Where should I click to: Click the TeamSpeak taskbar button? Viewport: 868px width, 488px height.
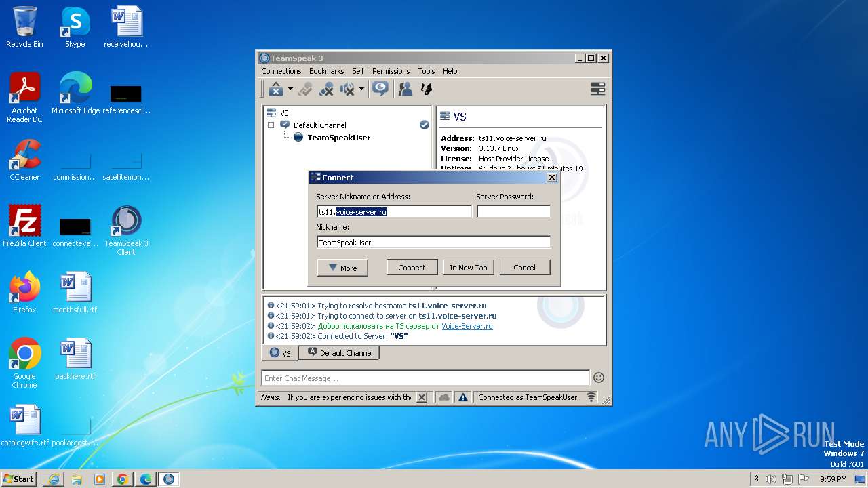[x=169, y=479]
